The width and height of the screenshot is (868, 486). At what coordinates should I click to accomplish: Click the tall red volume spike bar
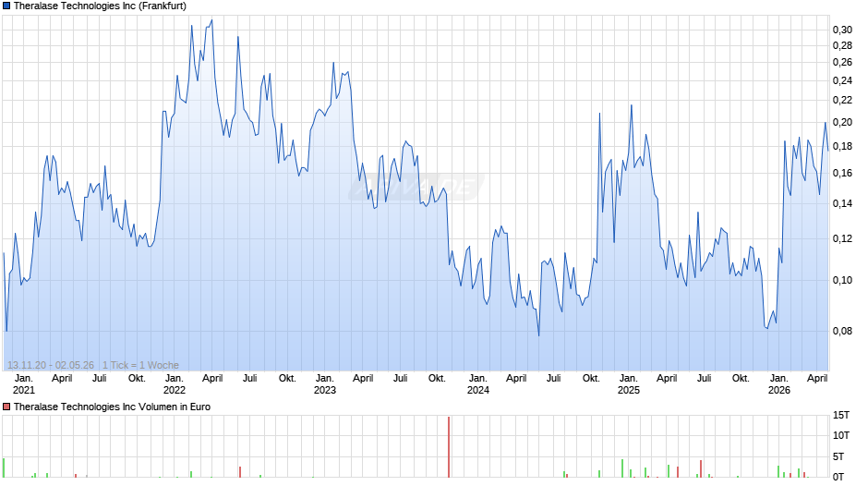point(449,446)
